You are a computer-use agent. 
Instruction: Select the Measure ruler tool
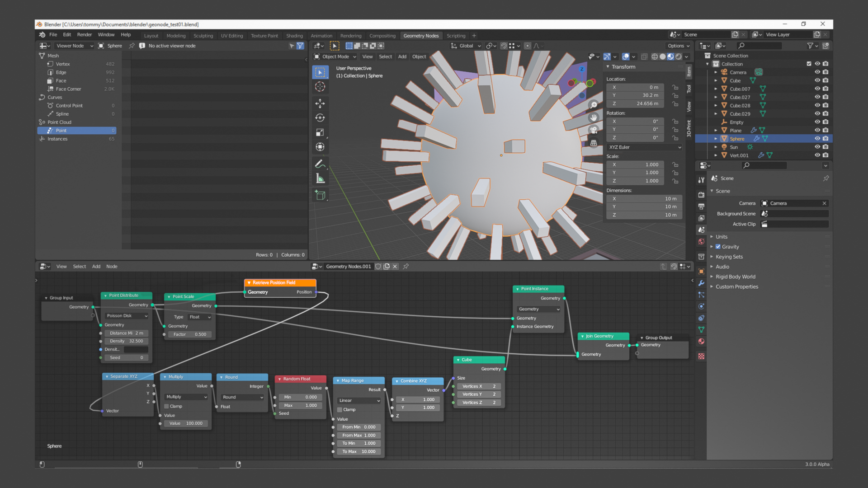point(320,178)
